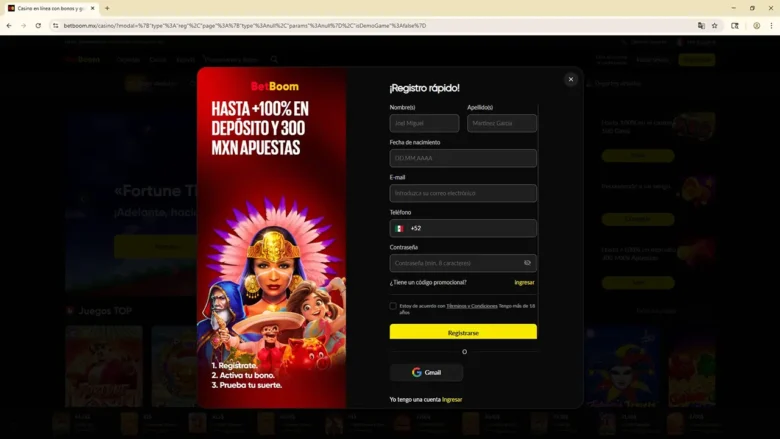780x439 pixels.
Task: Open the browser side panel icon
Action: tap(735, 25)
